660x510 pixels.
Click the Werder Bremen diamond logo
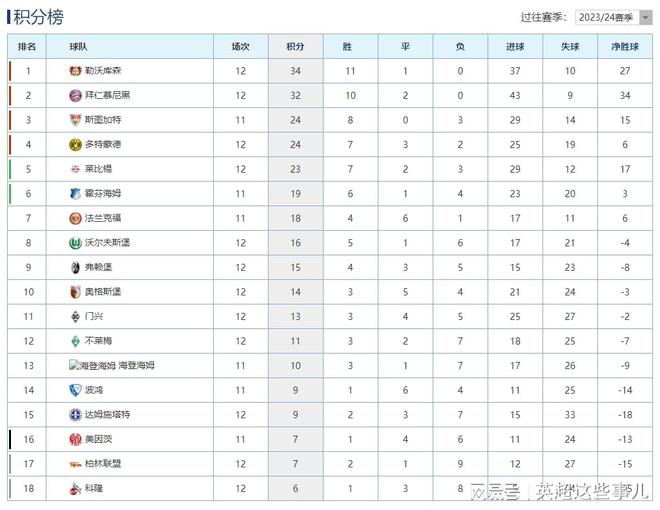pos(75,341)
